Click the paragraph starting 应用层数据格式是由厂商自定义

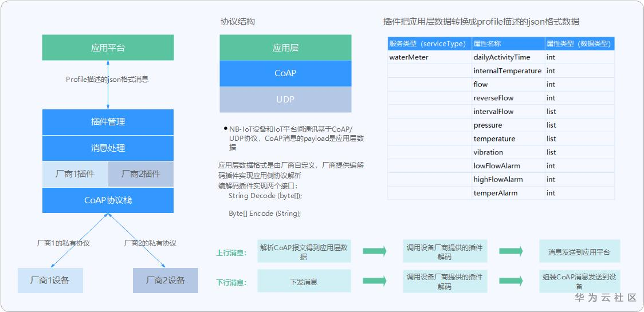click(291, 171)
